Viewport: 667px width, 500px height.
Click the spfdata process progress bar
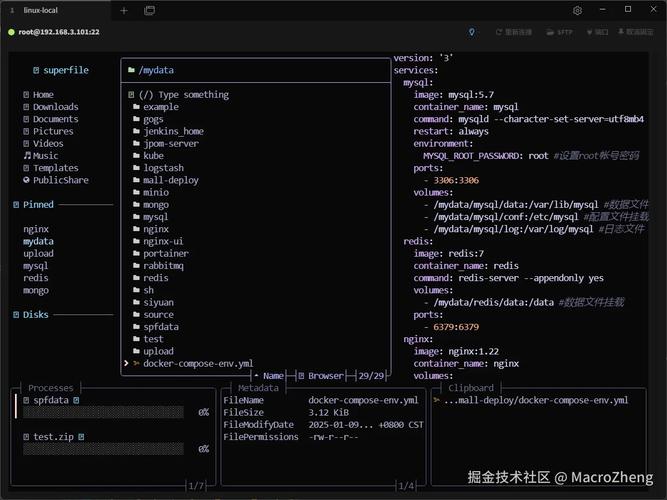point(103,412)
